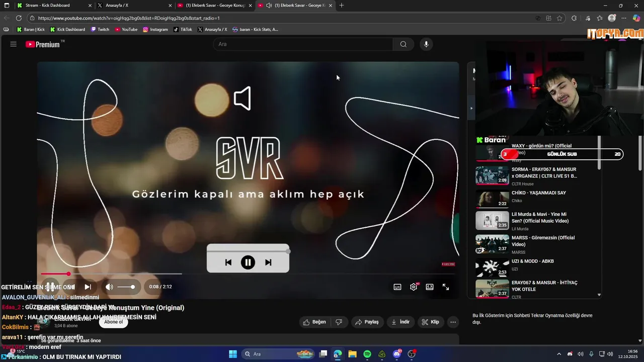Show hidden system tray icons chevron
644x362 pixels.
(x=559, y=354)
